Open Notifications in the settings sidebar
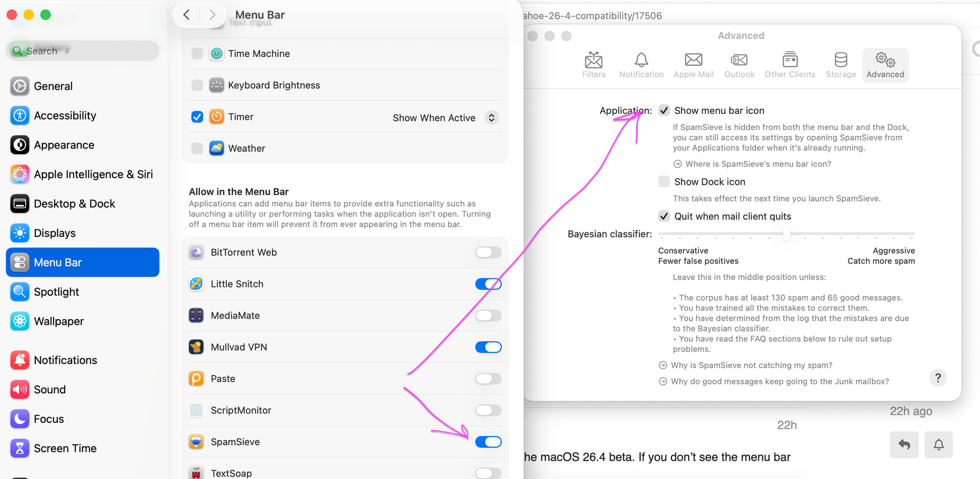 pyautogui.click(x=65, y=360)
